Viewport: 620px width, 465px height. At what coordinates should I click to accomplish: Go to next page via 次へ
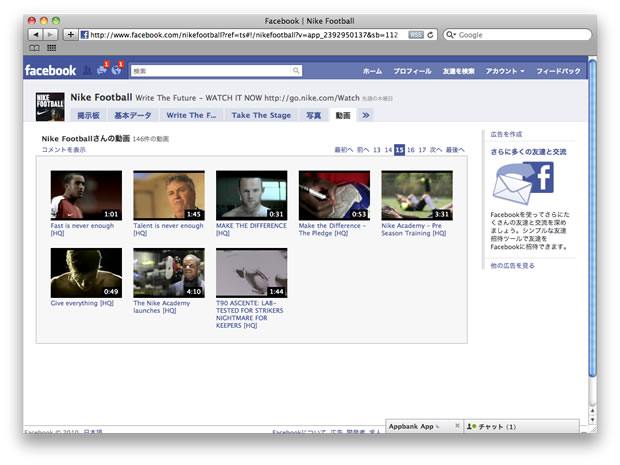click(x=436, y=150)
